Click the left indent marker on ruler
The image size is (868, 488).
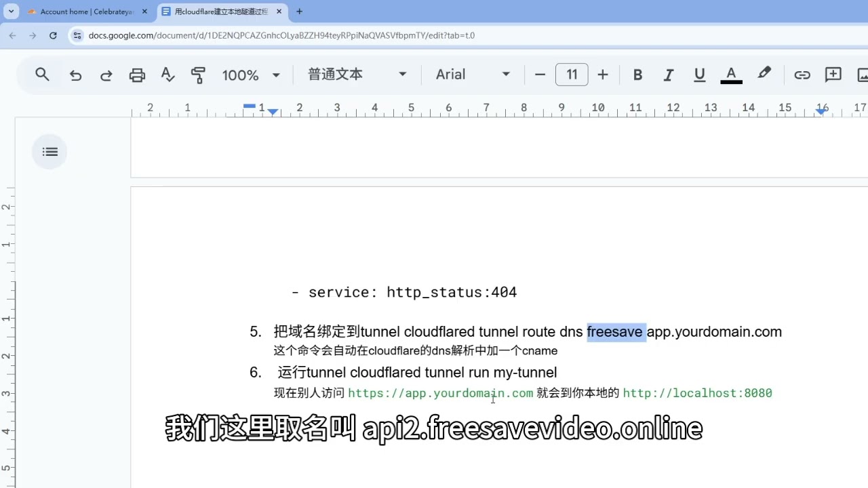tap(273, 112)
